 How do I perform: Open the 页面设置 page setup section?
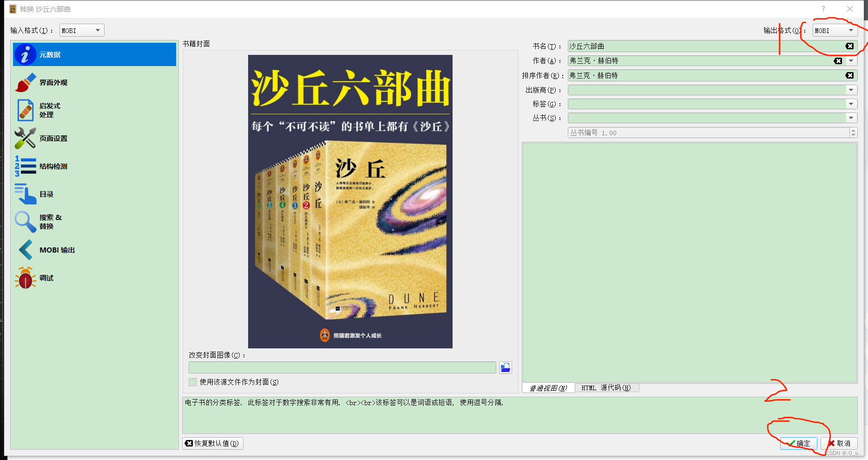click(x=94, y=138)
